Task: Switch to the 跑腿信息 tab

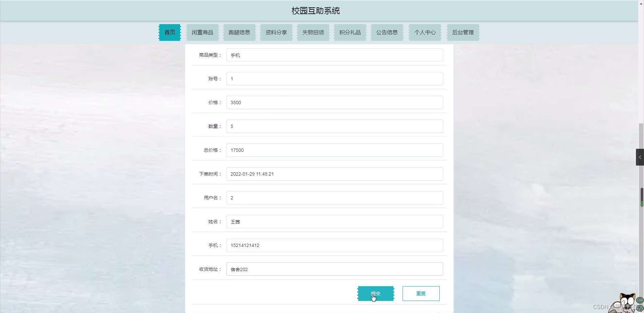Action: click(x=239, y=32)
